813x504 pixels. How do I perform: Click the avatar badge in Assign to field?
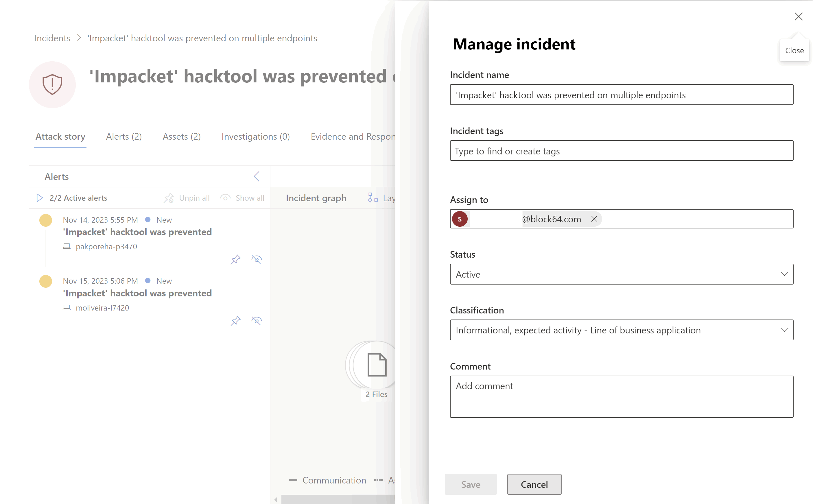[x=460, y=219]
